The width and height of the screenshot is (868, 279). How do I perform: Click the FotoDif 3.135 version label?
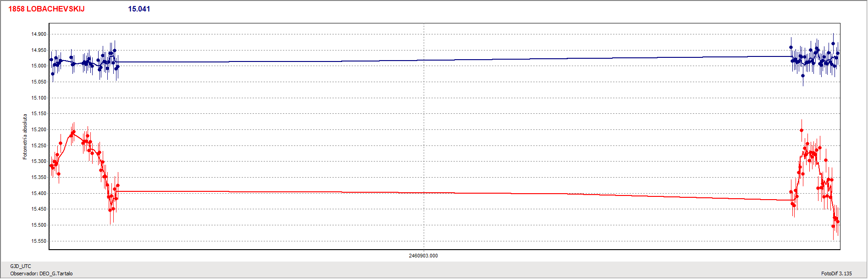tap(836, 273)
